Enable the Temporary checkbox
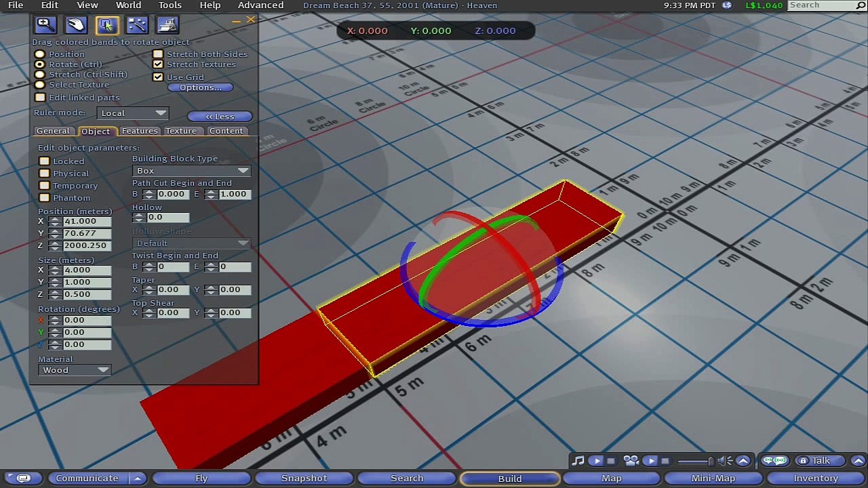The image size is (868, 488). [45, 186]
